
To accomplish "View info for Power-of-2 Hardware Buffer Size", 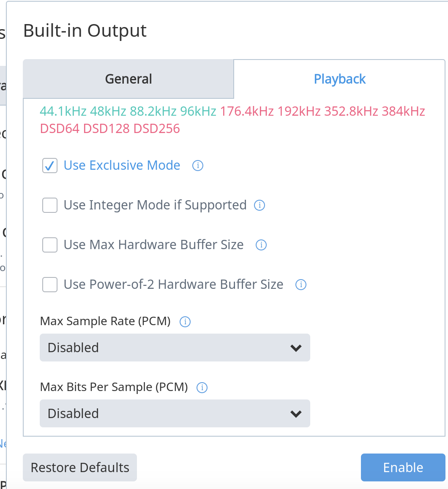I will 301,285.
